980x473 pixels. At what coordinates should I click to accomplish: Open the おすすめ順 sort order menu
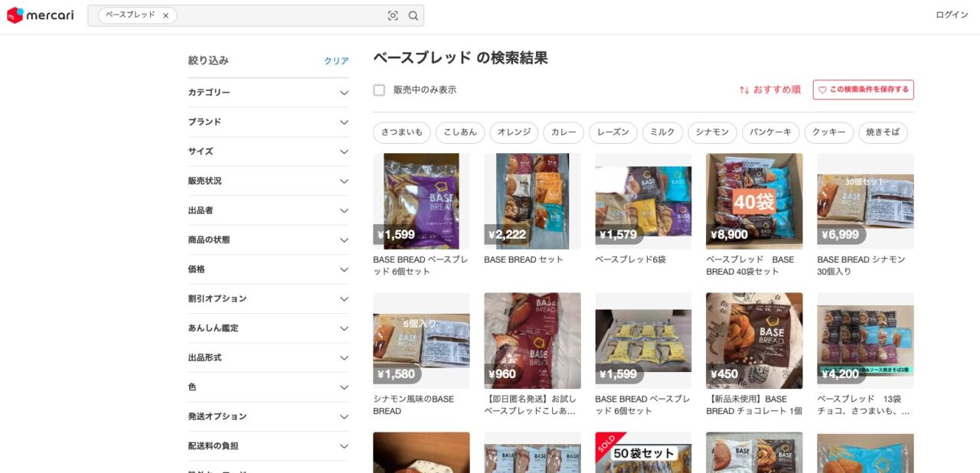(769, 90)
